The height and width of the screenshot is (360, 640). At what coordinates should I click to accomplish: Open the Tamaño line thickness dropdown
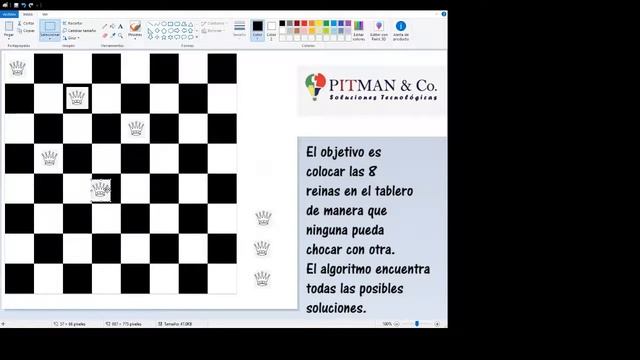(x=240, y=29)
